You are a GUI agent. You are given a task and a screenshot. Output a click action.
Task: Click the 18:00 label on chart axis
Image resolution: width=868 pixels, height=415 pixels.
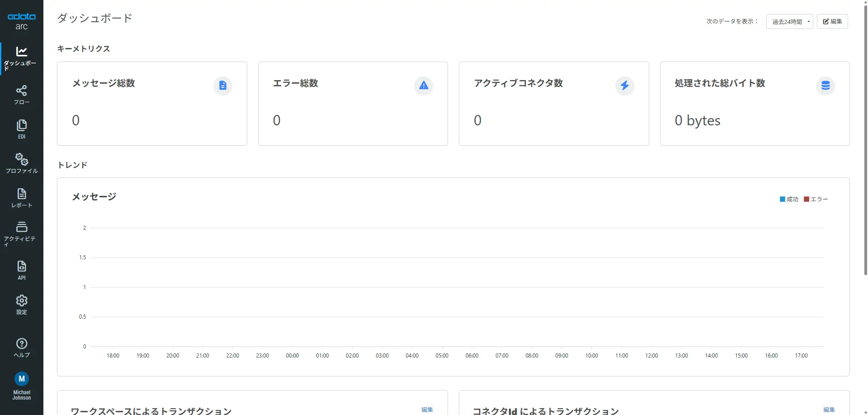tap(113, 356)
